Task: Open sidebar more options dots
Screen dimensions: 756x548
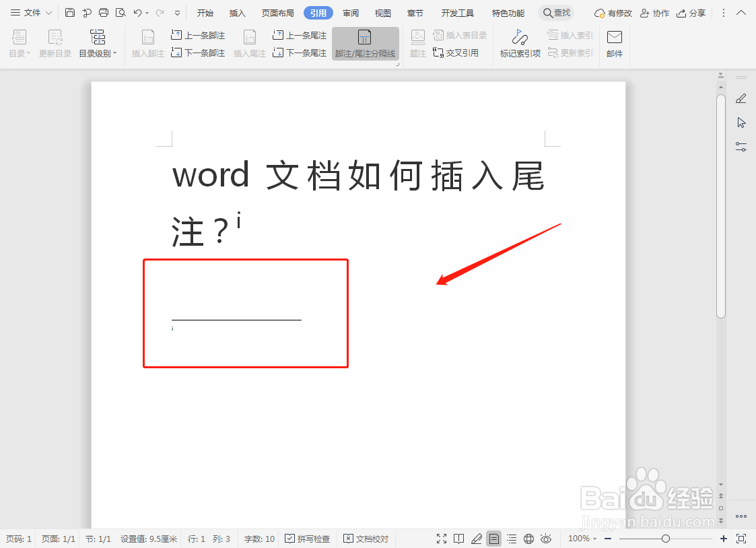Action: point(741,516)
